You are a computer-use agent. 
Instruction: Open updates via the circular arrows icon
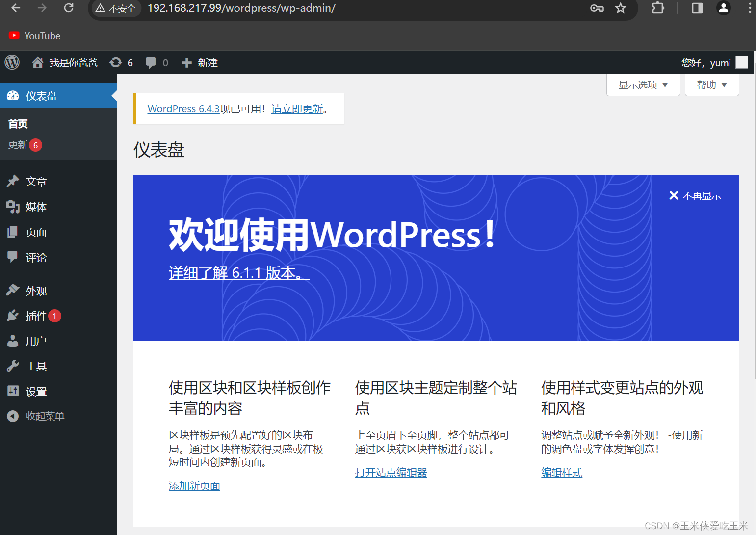click(116, 62)
